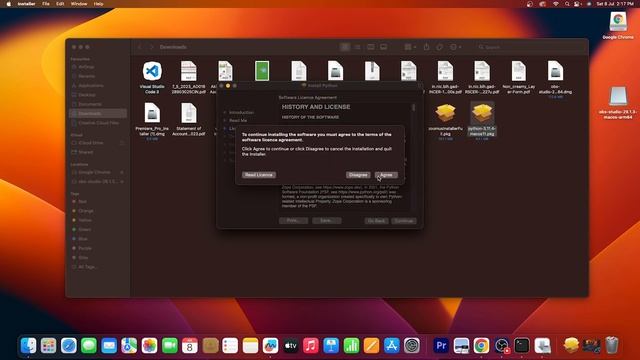Select Read Me step in installer sidebar
Screen dimensions: 640x360
point(238,120)
